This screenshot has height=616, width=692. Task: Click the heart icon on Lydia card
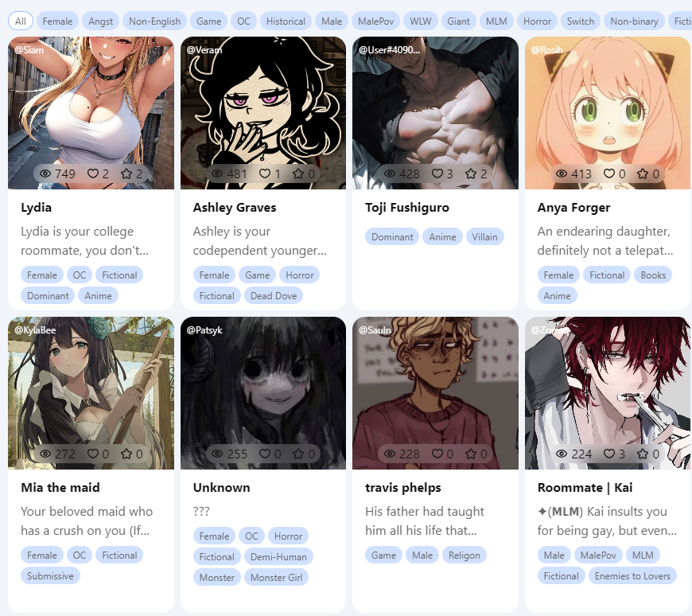click(x=93, y=173)
